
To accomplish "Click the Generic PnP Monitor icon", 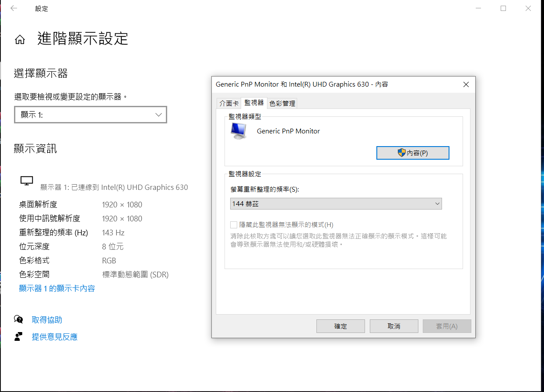I will (x=239, y=131).
